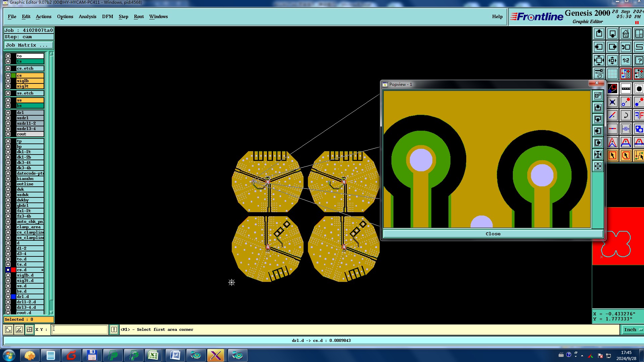Click the 1:2 zoom scale icon
The height and width of the screenshot is (362, 644).
coord(626,60)
